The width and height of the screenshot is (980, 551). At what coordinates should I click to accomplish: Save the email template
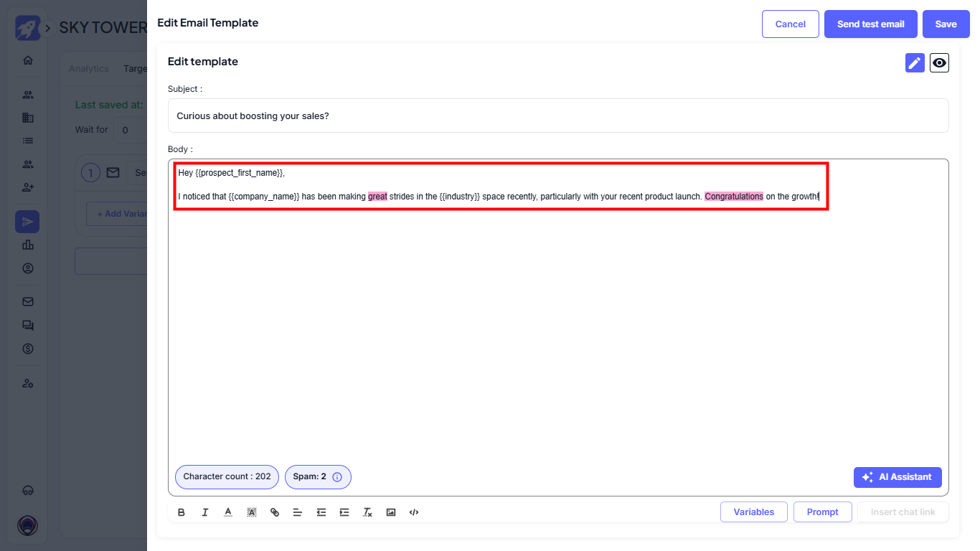point(946,24)
